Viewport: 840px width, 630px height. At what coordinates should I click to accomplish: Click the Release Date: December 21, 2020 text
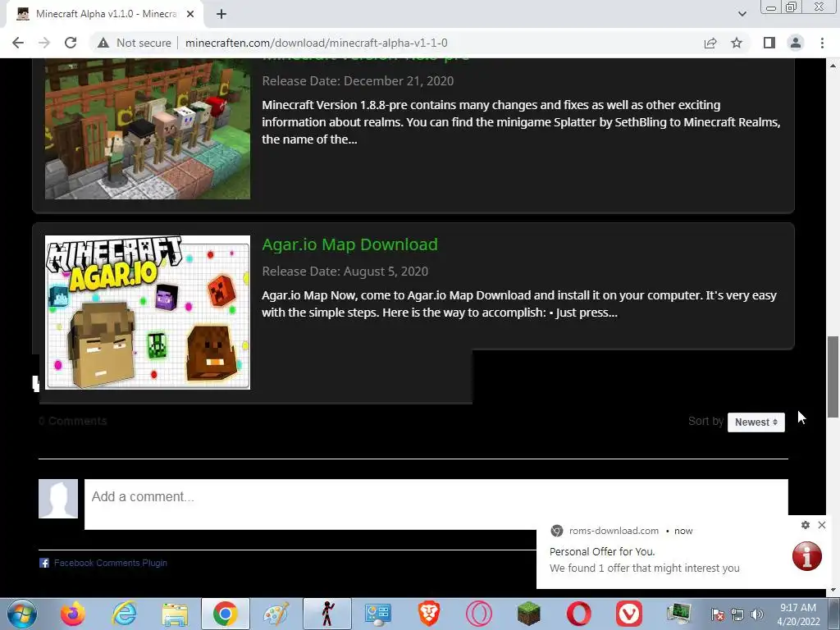point(358,81)
